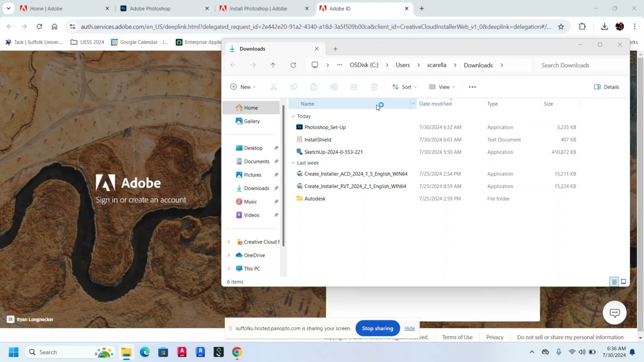Reload the Adobe ID page in Chrome
The height and width of the screenshot is (362, 644).
pyautogui.click(x=39, y=27)
